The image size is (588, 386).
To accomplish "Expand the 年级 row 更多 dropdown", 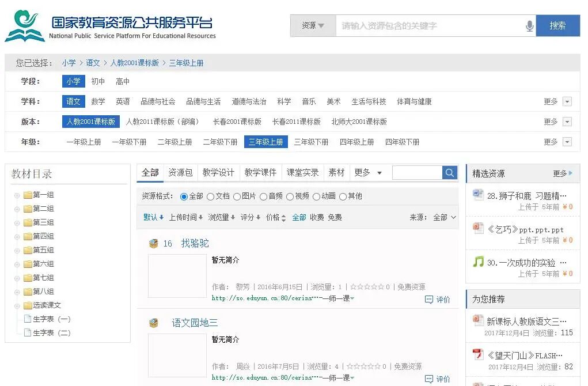I will tap(567, 142).
